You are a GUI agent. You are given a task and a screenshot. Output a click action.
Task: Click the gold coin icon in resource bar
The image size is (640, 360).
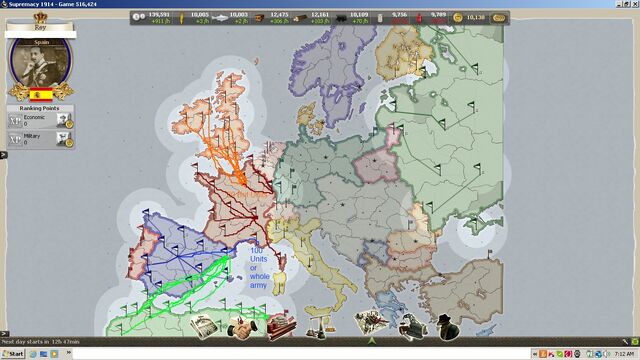[x=458, y=18]
